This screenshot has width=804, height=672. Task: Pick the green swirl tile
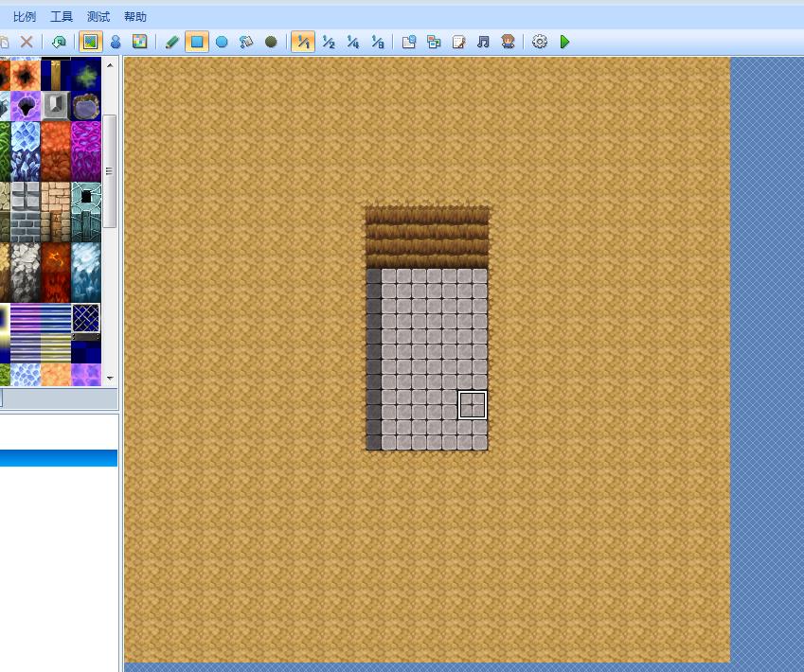pos(85,76)
